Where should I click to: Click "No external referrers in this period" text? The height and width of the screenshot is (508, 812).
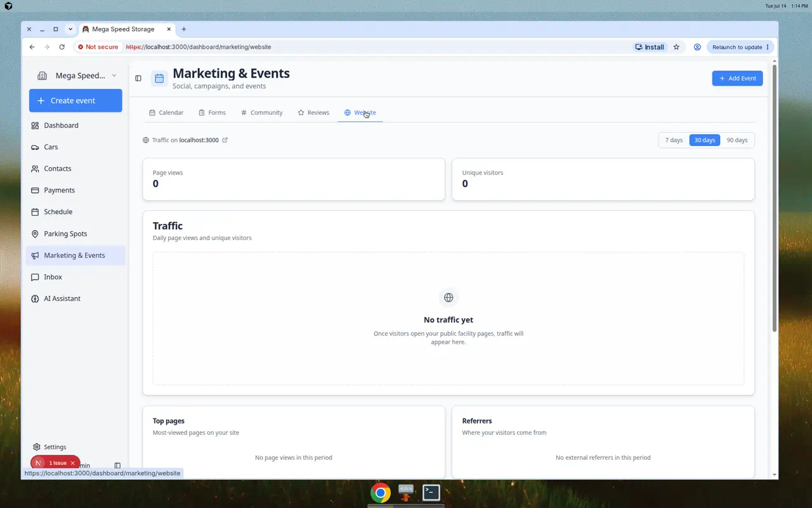(603, 458)
